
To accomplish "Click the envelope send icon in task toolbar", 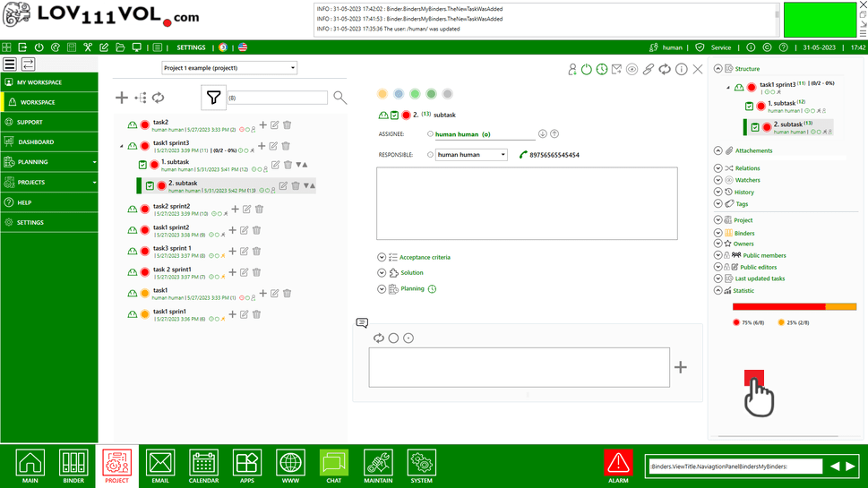I will 616,69.
